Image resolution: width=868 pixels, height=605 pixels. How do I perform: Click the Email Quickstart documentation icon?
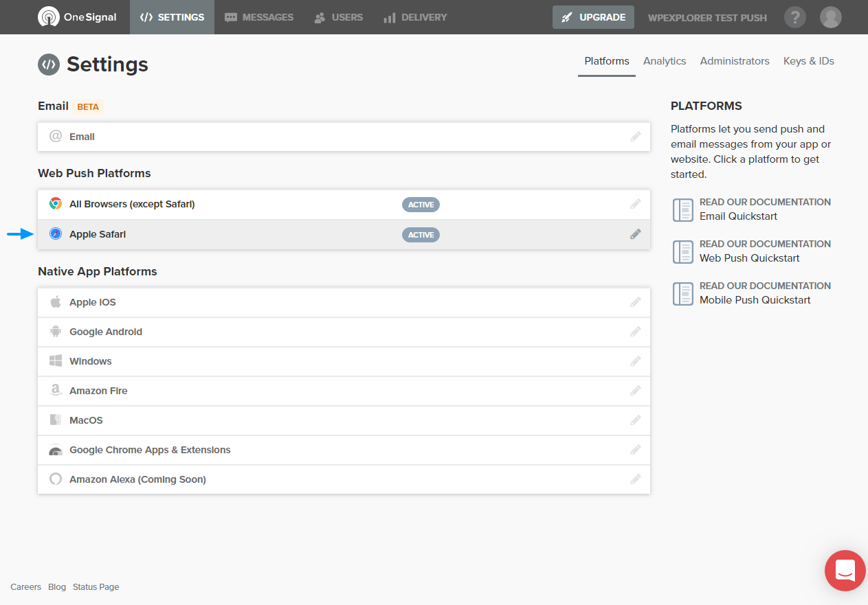(x=683, y=210)
